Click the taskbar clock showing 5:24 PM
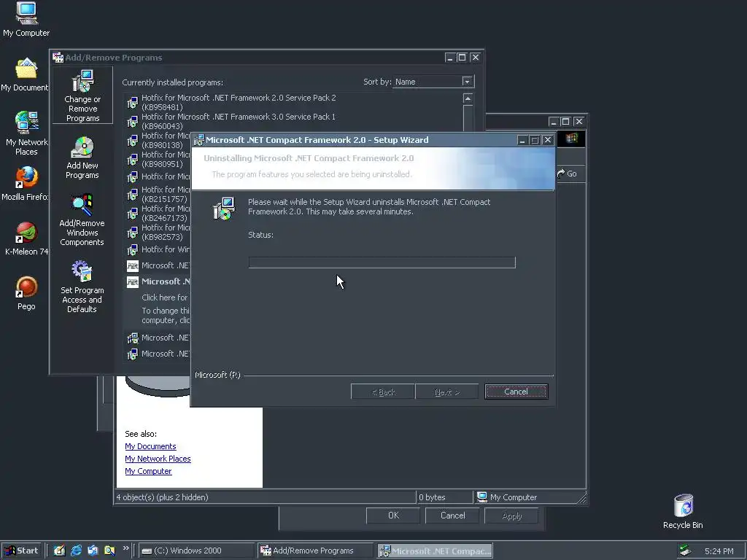The width and height of the screenshot is (747, 560). [719, 551]
